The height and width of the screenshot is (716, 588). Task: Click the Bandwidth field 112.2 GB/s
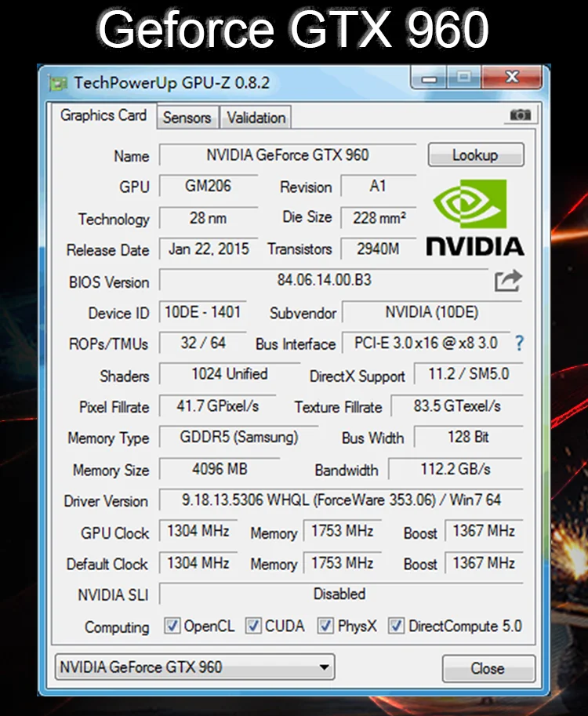[456, 469]
